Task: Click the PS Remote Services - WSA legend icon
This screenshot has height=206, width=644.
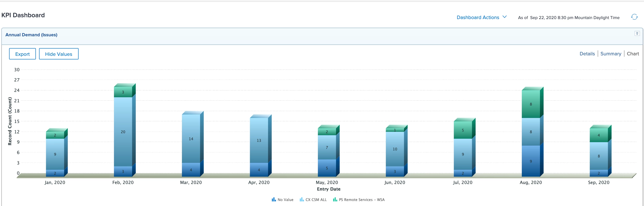Action: click(x=335, y=199)
